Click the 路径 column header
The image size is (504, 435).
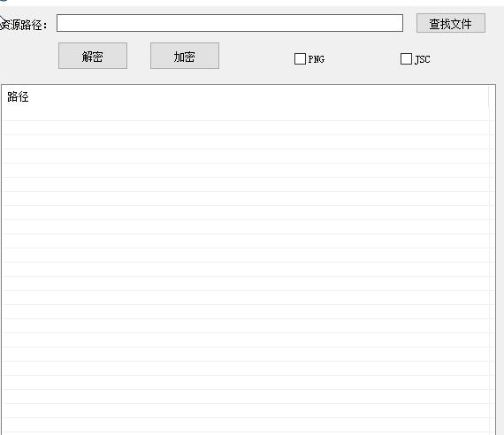(x=18, y=96)
